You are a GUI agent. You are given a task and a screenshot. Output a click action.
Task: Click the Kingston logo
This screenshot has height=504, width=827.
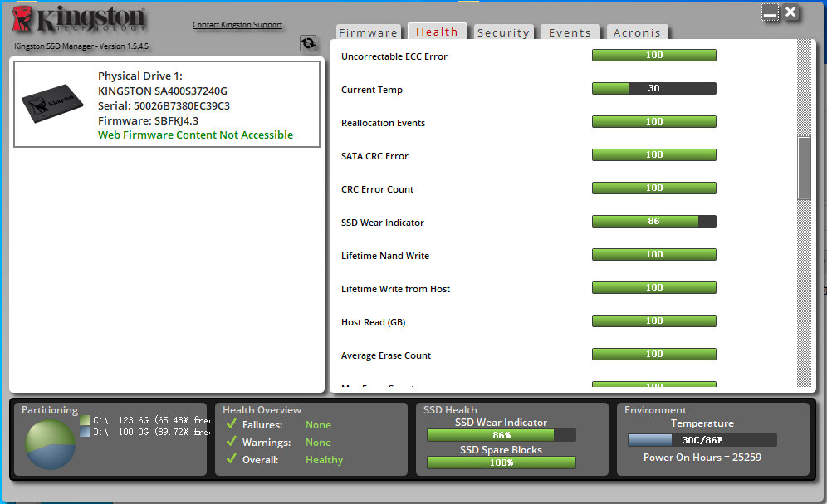[x=79, y=19]
